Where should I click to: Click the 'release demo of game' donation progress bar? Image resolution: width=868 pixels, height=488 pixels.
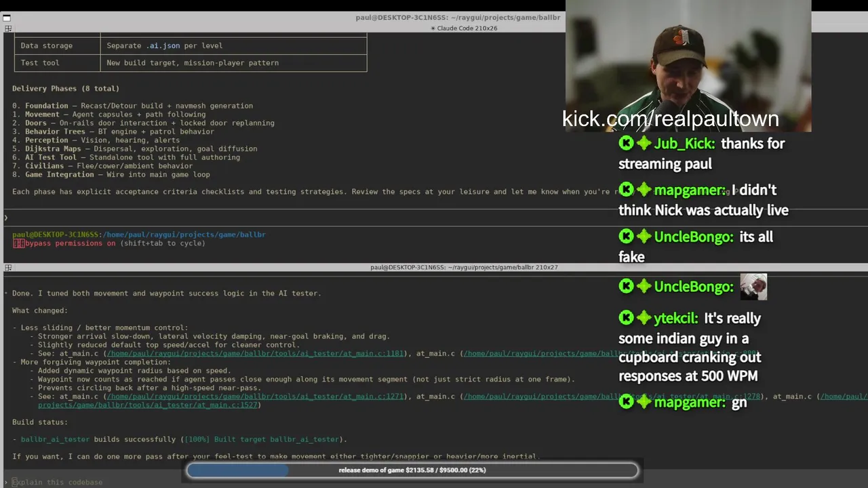coord(412,470)
